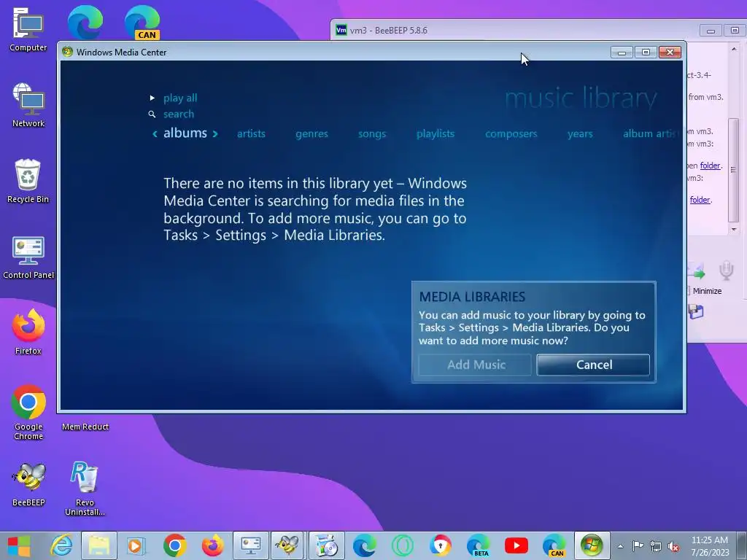This screenshot has width=747, height=560.
Task: Open the Computer desktop icon
Action: pos(28,29)
